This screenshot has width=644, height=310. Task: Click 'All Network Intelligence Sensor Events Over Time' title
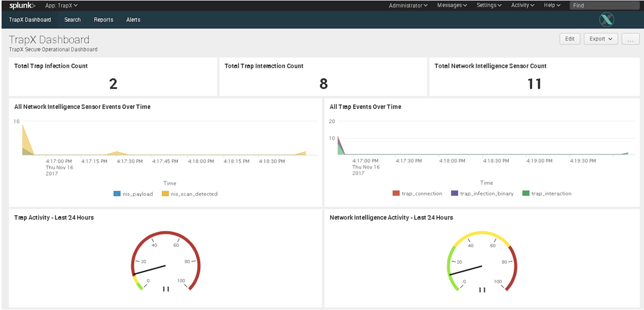82,106
